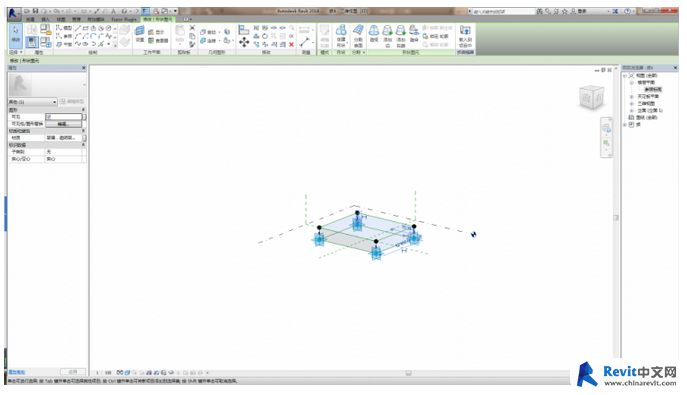The width and height of the screenshot is (687, 395).
Task: Open the type selector dropdown arrow
Action: [84, 85]
